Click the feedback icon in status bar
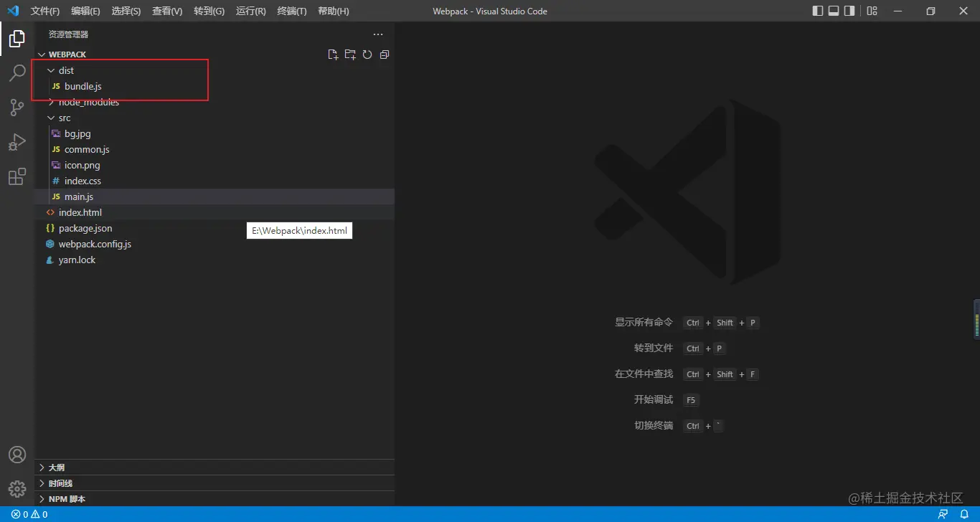 point(943,514)
